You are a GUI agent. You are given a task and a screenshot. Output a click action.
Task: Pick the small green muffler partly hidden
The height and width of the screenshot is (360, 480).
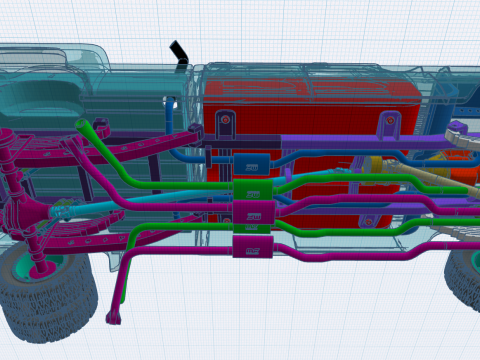252,228
